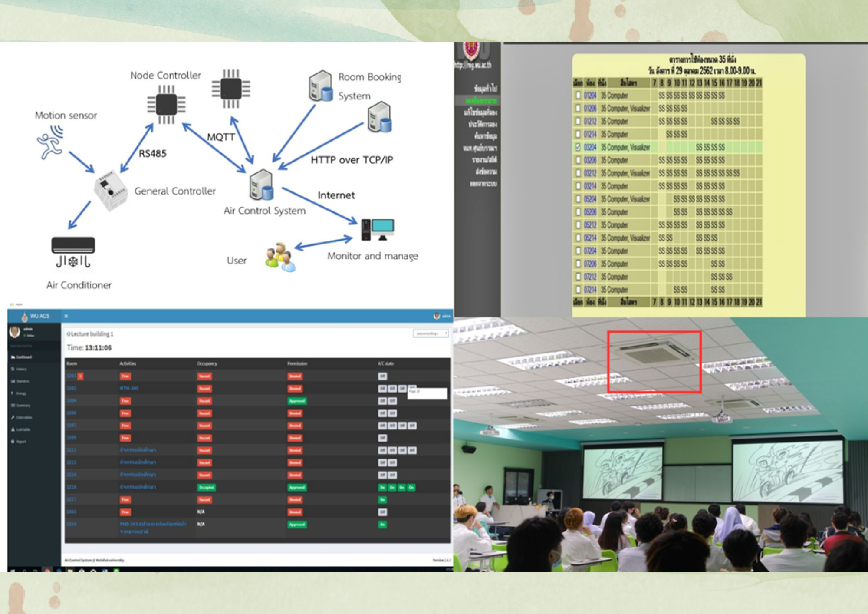Toggle the Off A/C button for room 1201
Viewport: 868px width, 614px height.
(382, 376)
